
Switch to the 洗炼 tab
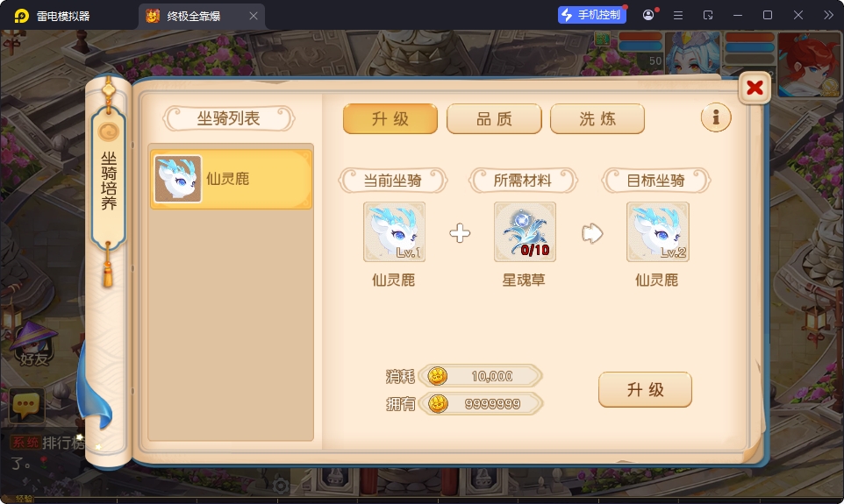point(597,119)
